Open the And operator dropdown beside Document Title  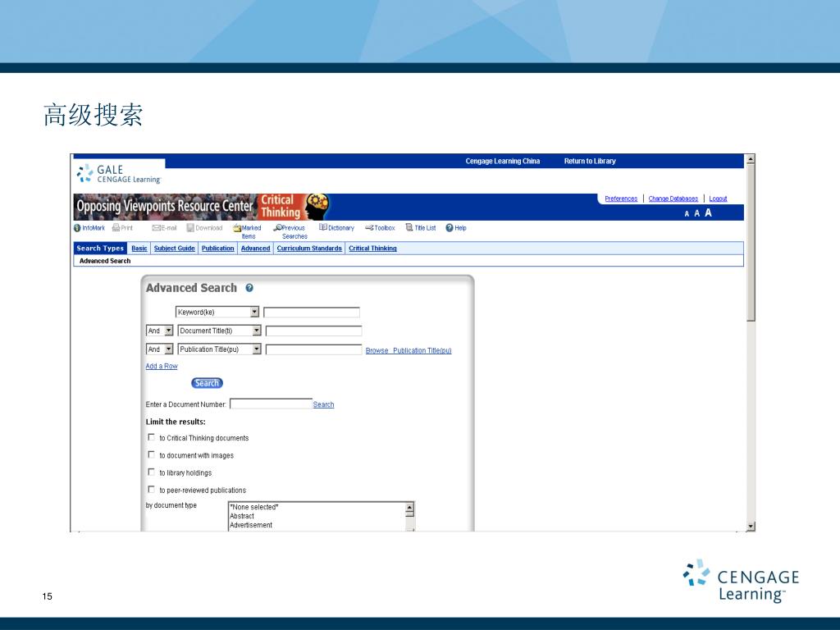click(169, 331)
